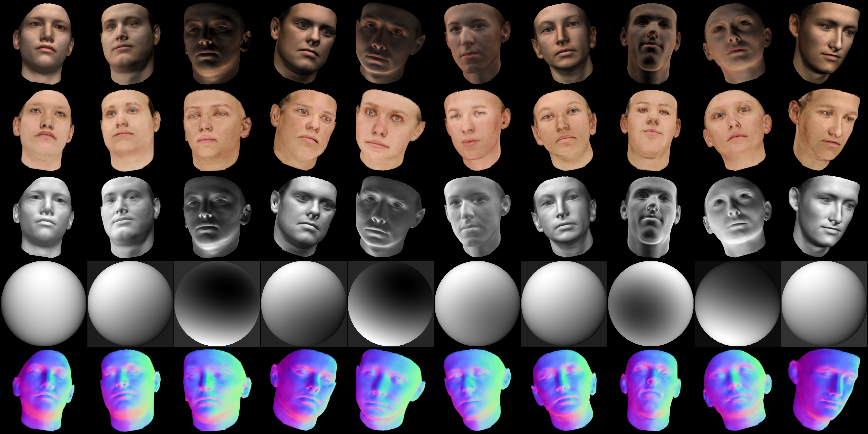Select the sphere with dark center and bright rim
The width and height of the screenshot is (868, 434).
coord(650,304)
